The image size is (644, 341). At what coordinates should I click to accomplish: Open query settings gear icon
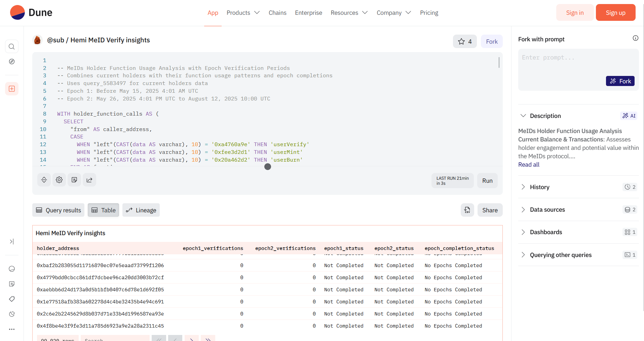click(59, 180)
